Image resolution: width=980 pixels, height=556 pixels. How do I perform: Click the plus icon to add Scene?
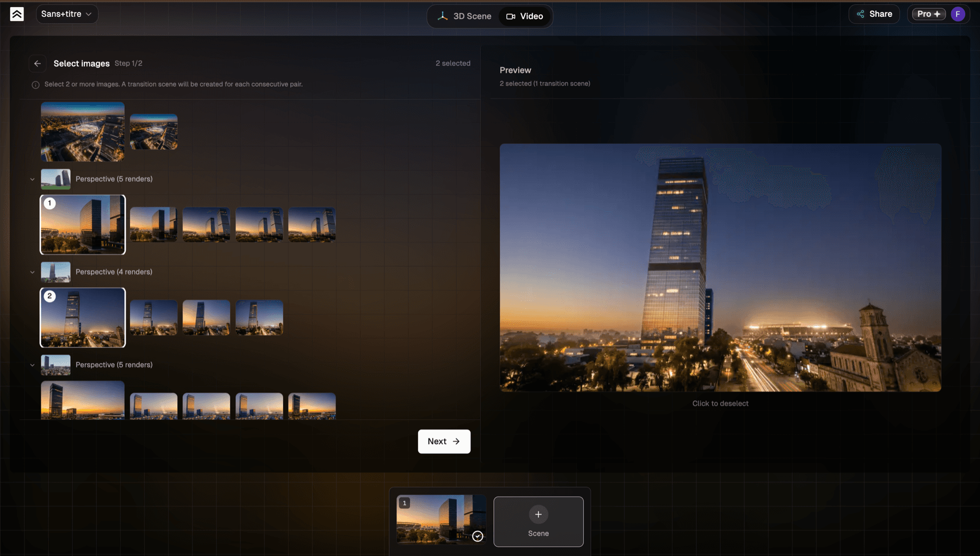[538, 515]
